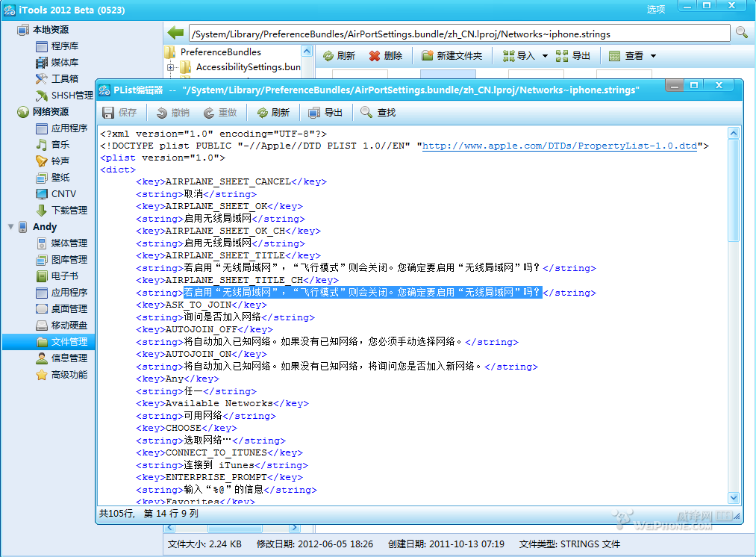The width and height of the screenshot is (756, 557).
Task: Open Options (选项) menu in title bar
Action: 655,9
